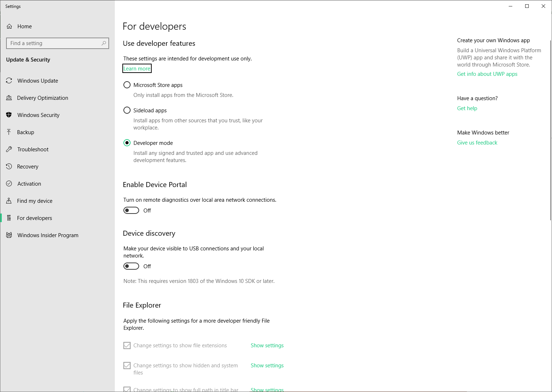The width and height of the screenshot is (552, 392).
Task: Select the Microsoft Store apps radio button
Action: pos(127,85)
